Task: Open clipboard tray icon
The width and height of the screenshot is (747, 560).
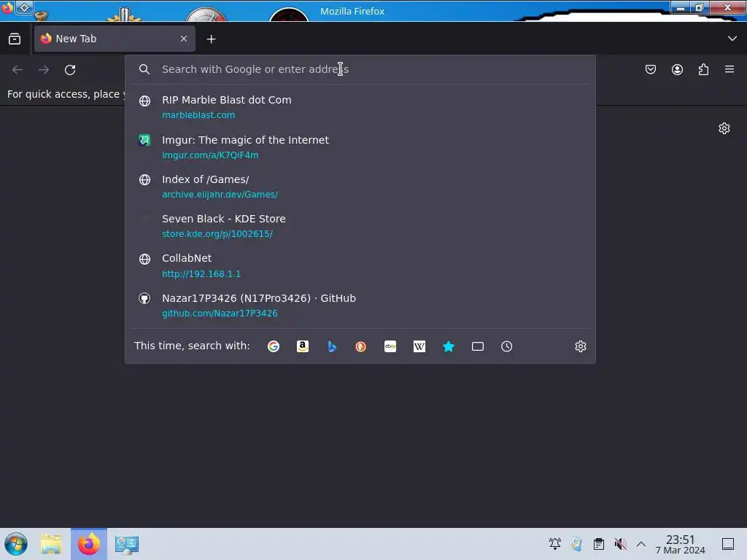Action: click(599, 543)
